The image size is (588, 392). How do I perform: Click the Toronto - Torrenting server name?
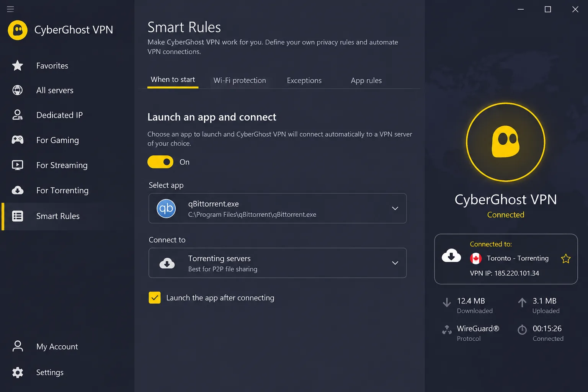518,258
